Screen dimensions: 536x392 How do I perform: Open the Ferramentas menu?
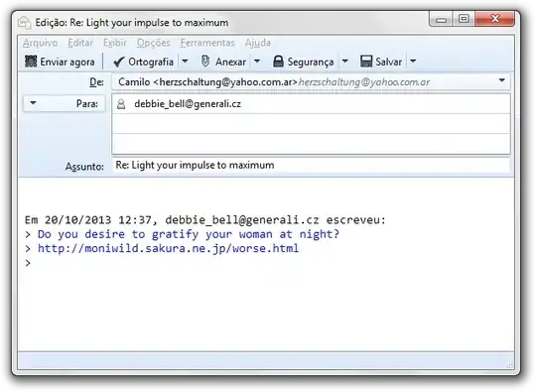tap(207, 43)
